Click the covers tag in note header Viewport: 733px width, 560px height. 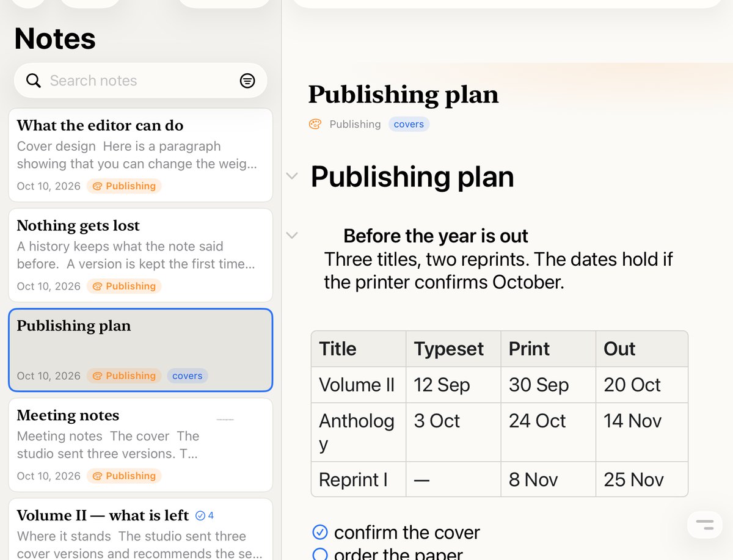[409, 124]
